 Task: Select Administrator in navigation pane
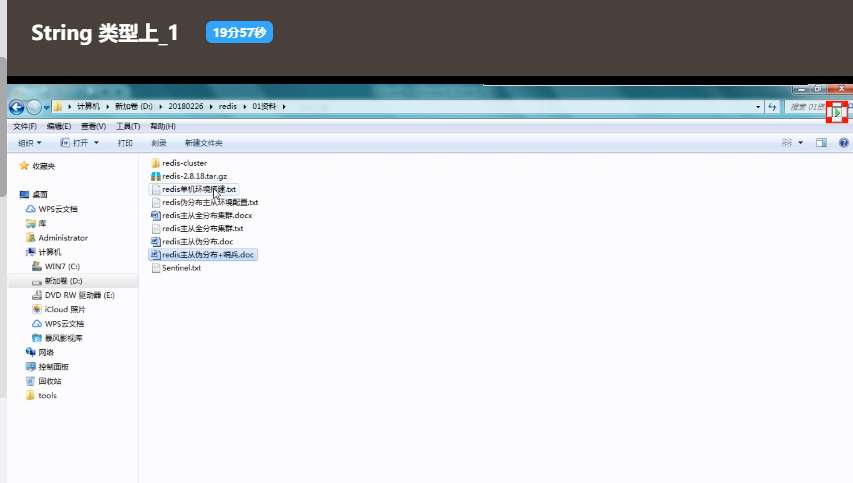coord(63,238)
